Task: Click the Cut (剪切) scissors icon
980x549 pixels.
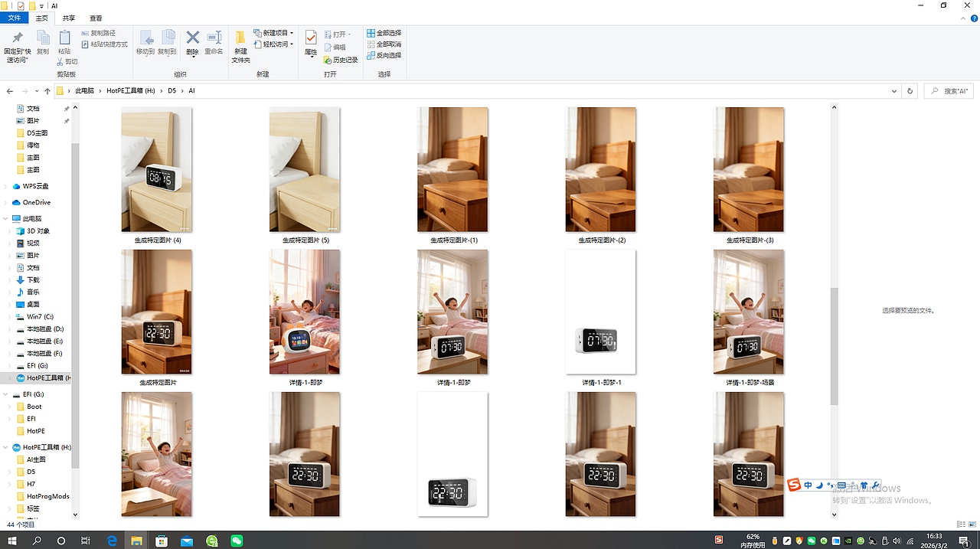Action: [x=60, y=61]
